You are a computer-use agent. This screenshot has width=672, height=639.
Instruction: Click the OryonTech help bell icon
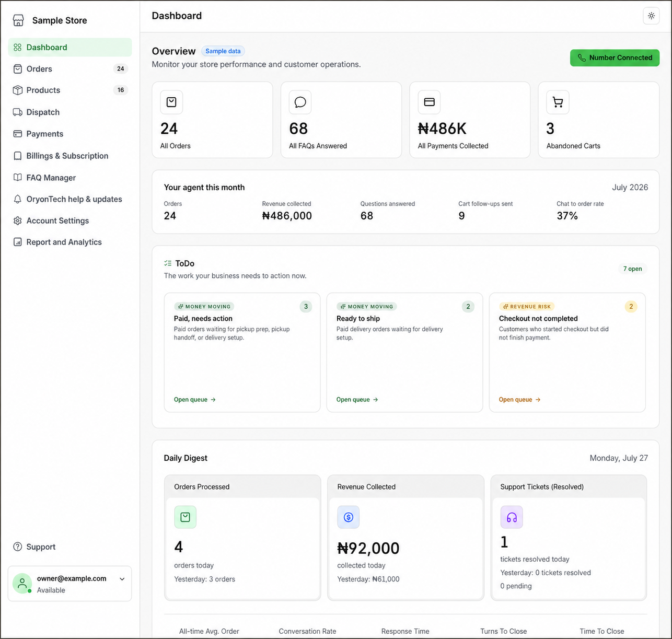tap(18, 199)
